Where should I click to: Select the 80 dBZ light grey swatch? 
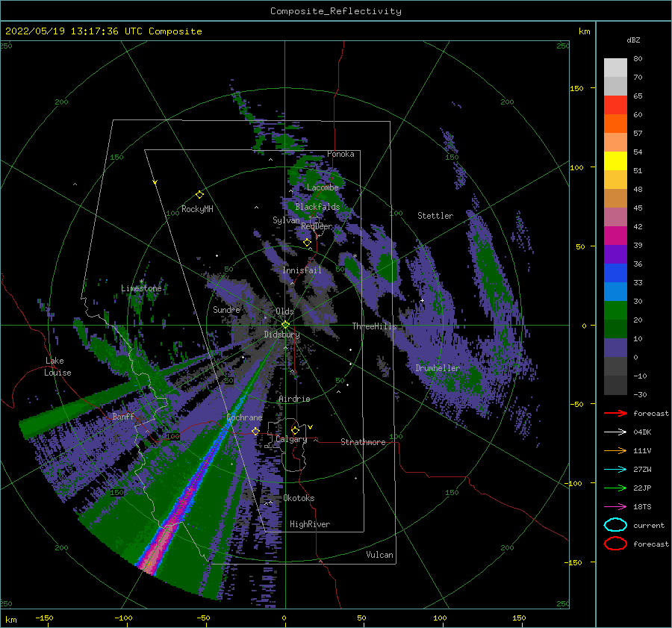point(615,67)
